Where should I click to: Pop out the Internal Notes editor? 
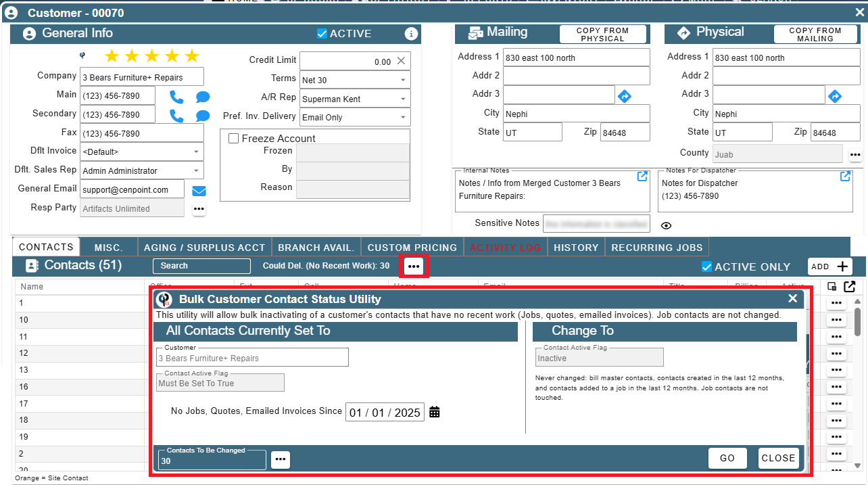tap(642, 177)
